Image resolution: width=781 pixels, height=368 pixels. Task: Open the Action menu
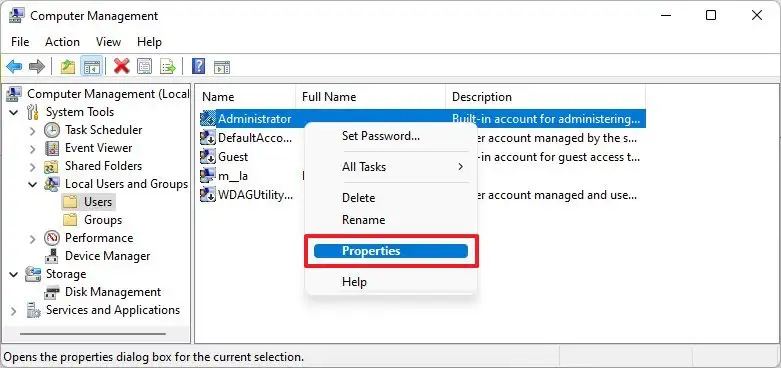(62, 42)
